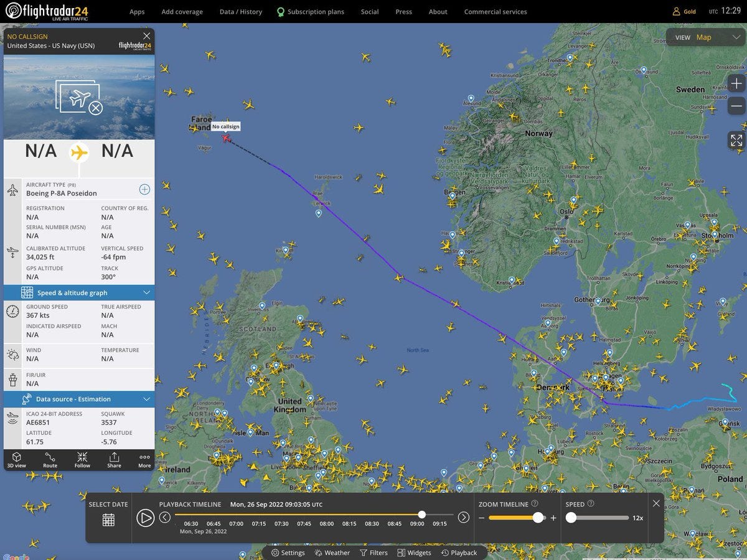Collapse the Speed & altitude graph section
This screenshot has height=560, width=747.
pos(79,292)
